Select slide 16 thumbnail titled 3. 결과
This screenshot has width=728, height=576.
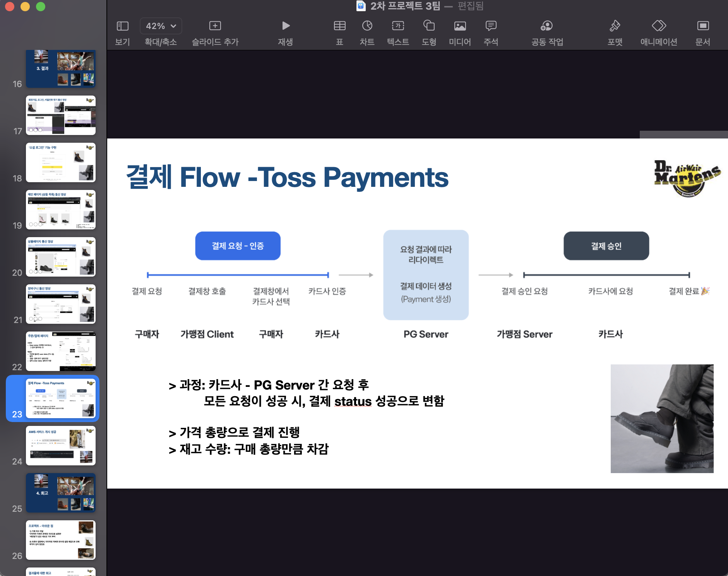[61, 68]
